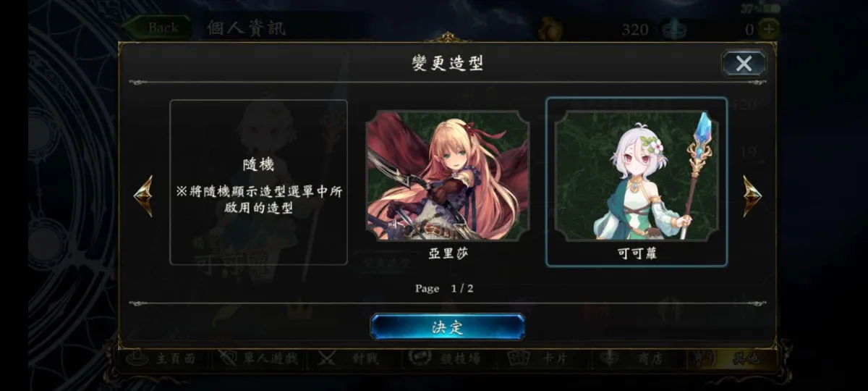Tap the 亞里莎 name label
868x391 pixels.
(x=448, y=254)
